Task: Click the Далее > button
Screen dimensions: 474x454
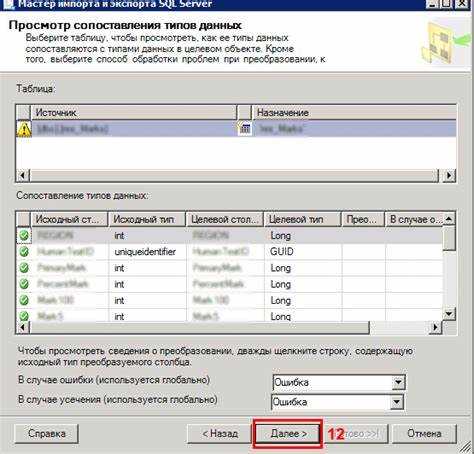Action: click(288, 434)
